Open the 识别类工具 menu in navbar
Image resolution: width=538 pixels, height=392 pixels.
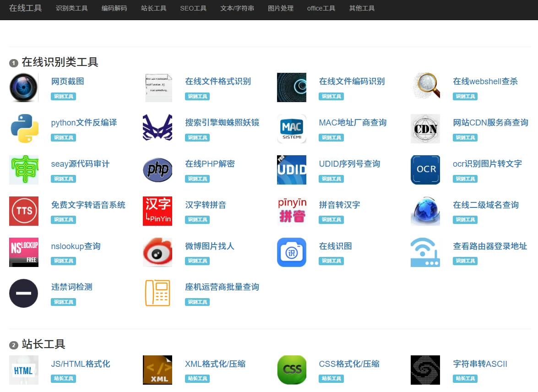(71, 8)
